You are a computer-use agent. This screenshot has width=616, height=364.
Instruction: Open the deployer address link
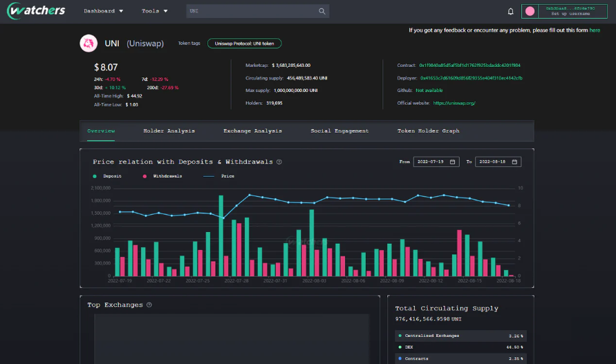pos(471,78)
